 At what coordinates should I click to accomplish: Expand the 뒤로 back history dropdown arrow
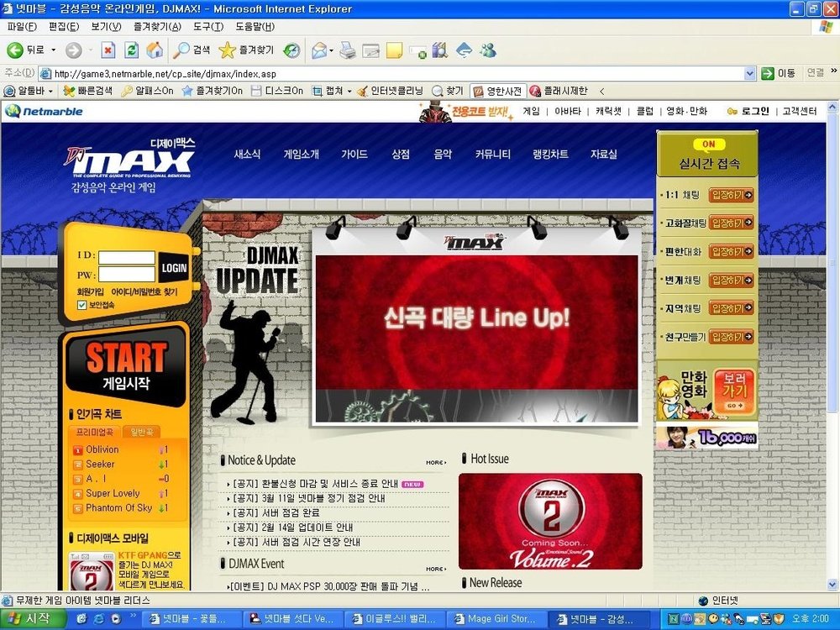[x=53, y=50]
